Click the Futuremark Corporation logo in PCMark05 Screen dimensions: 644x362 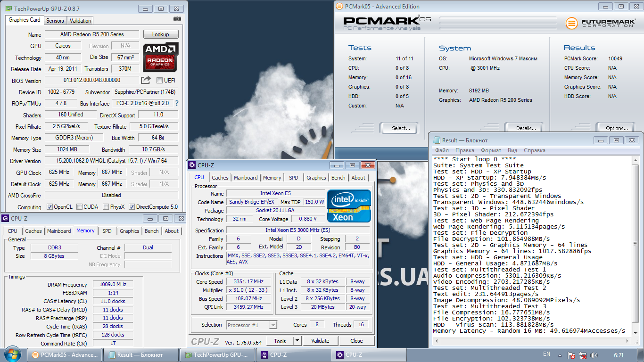(600, 23)
